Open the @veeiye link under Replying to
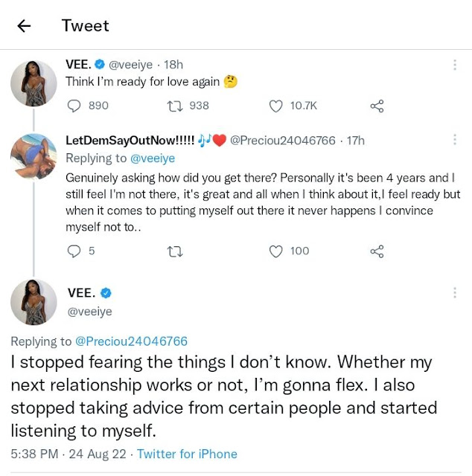The height and width of the screenshot is (476, 472). pos(153,158)
